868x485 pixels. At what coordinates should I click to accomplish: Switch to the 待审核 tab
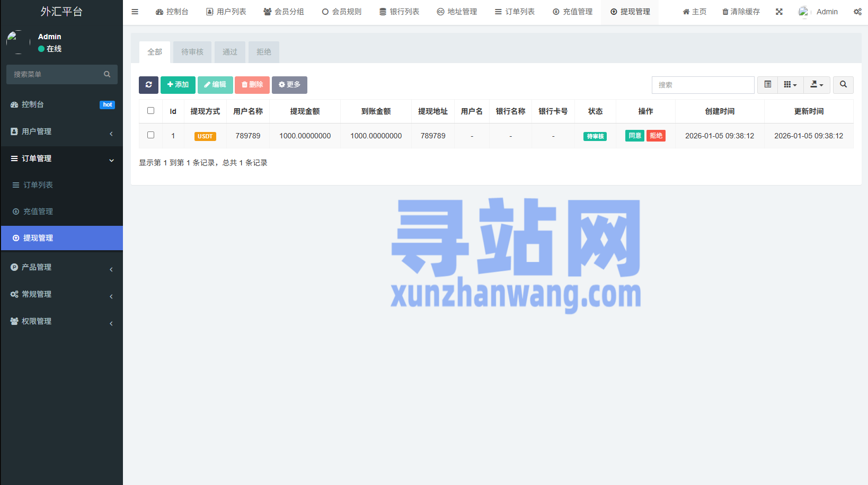192,52
